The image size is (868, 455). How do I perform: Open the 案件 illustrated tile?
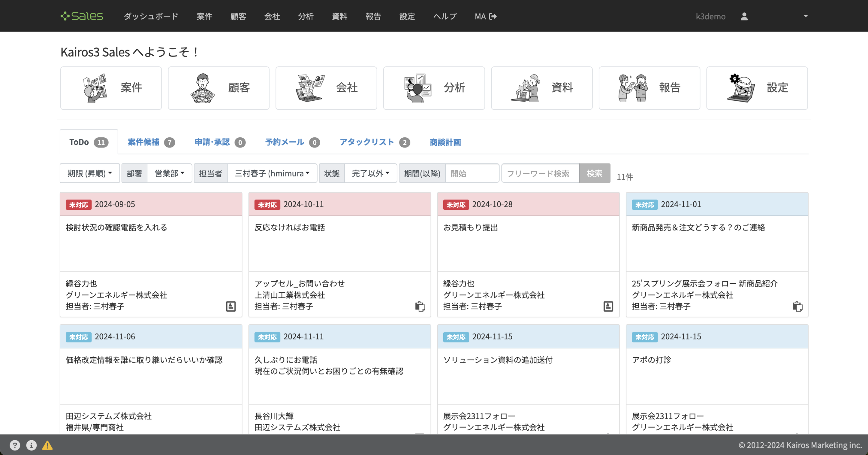coord(111,88)
